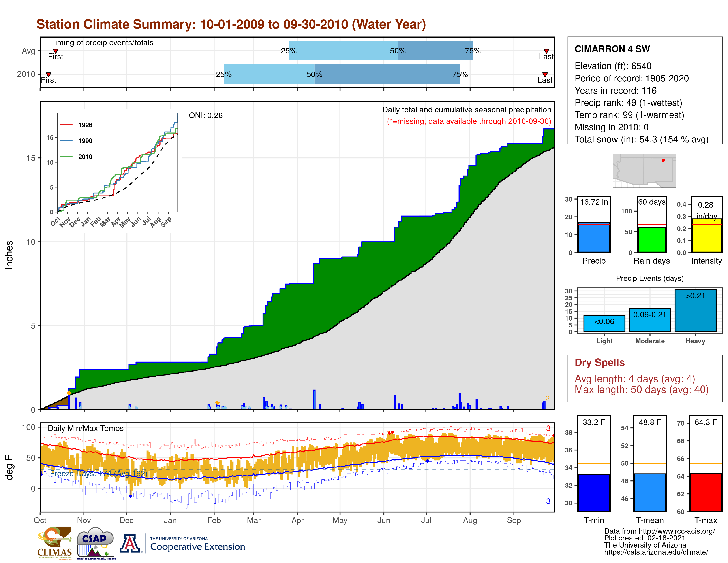The image size is (728, 563).
Task: Click the red T-max bar
Action: [x=706, y=493]
